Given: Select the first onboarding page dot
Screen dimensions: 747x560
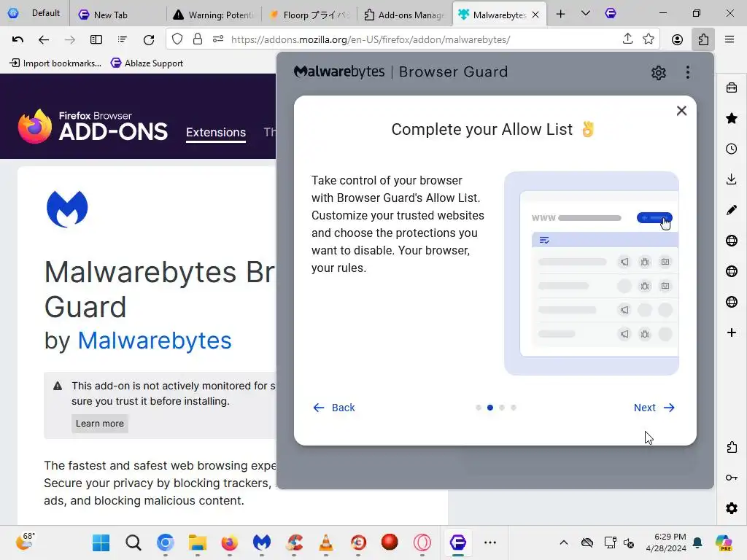Looking at the screenshot, I should click(479, 408).
